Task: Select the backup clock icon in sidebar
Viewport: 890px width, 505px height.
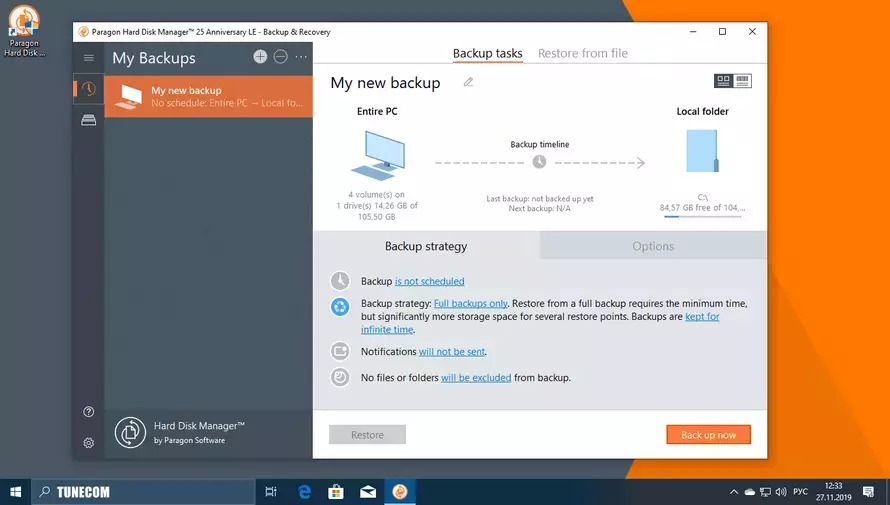Action: coord(89,89)
